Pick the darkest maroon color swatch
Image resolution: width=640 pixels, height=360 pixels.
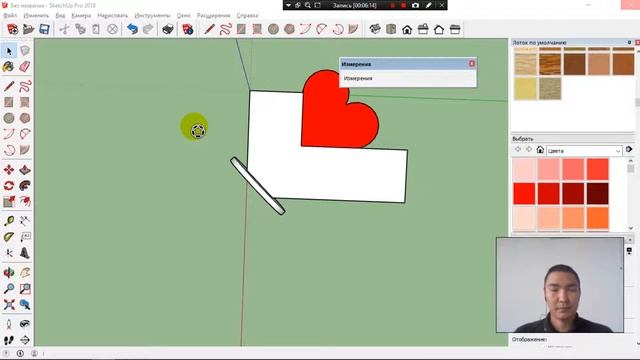(598, 193)
